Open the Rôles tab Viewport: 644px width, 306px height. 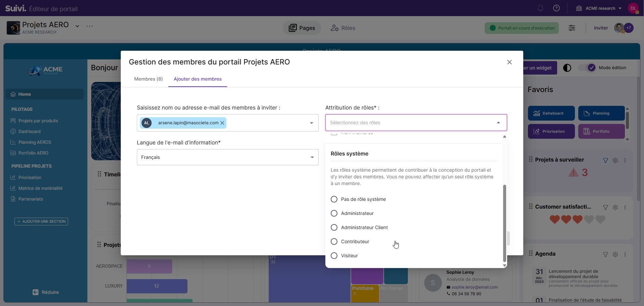click(343, 28)
